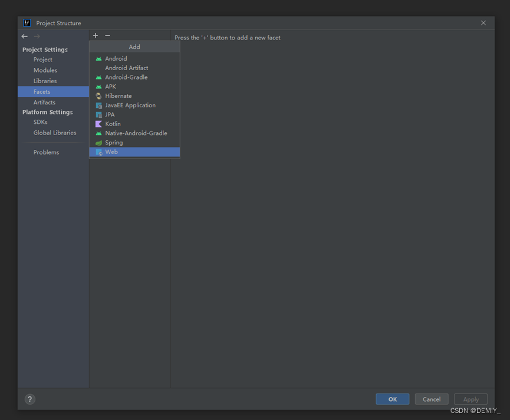Click the Web facet icon
Viewport: 510px width, 420px height.
point(99,152)
